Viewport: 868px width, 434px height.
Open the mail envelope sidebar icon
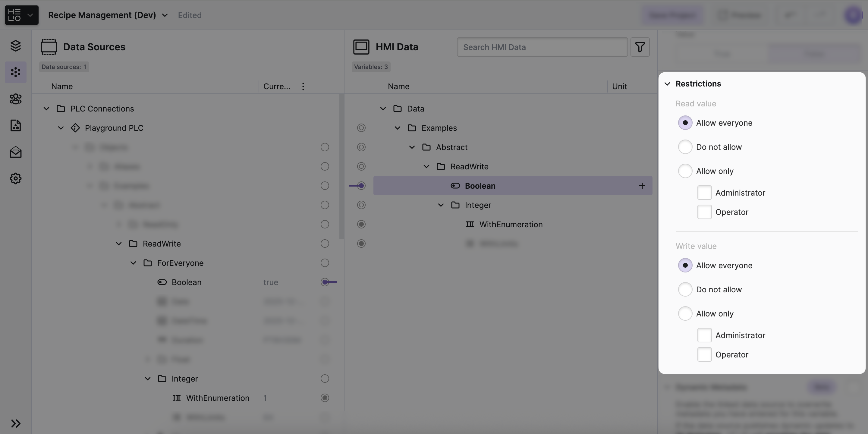tap(15, 152)
